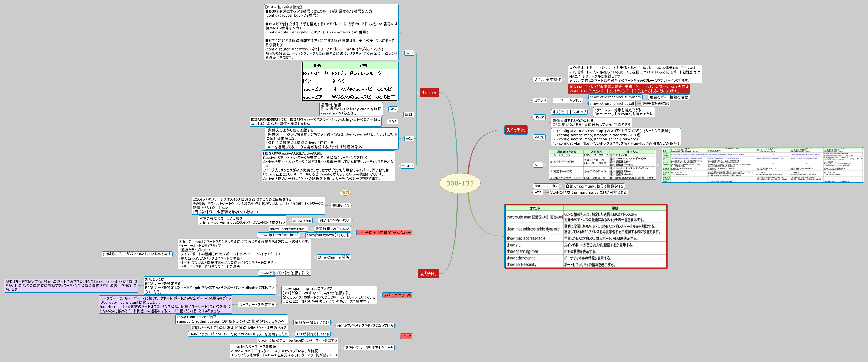
Task: Click the スイッチ同士で通信ができなくなった node
Action: [x=385, y=232]
